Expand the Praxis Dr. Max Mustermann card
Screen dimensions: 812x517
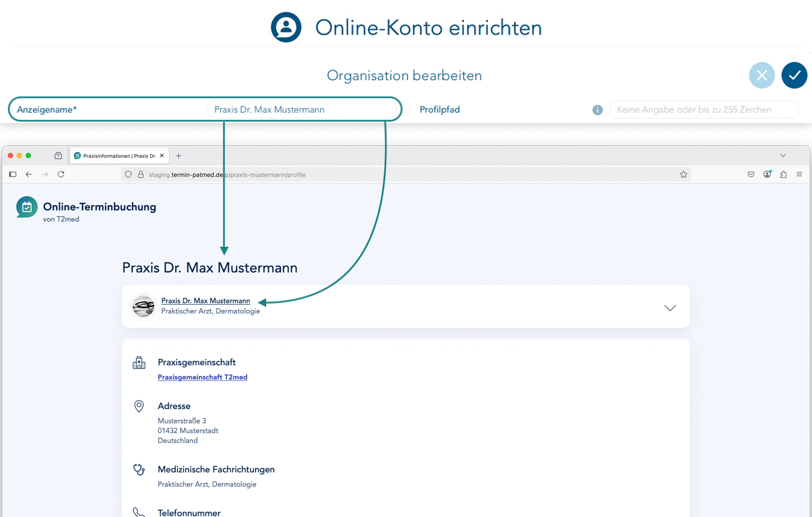tap(670, 308)
